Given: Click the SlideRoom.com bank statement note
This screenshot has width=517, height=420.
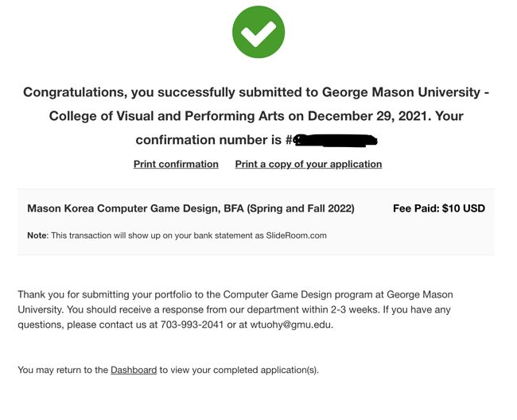Looking at the screenshot, I should (177, 235).
